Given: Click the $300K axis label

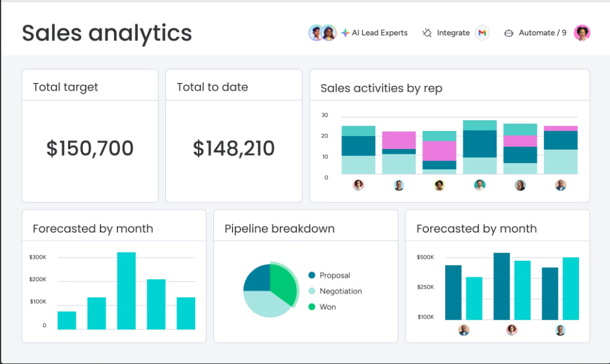Looking at the screenshot, I should pos(38,257).
